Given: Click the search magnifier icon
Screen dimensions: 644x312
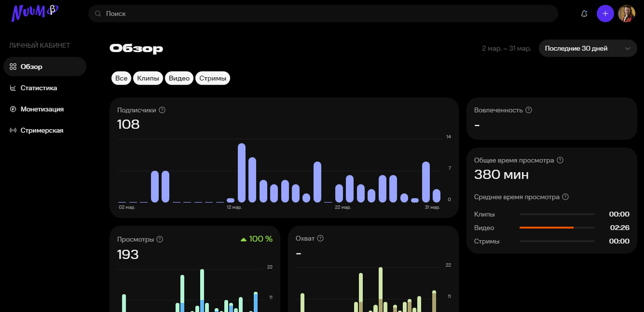Looking at the screenshot, I should pos(98,14).
